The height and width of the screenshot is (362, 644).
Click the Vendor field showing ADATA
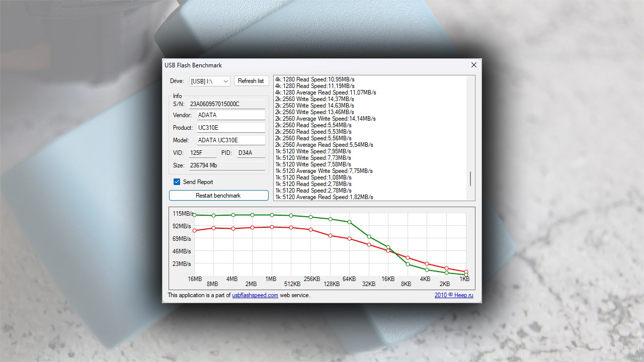(x=230, y=115)
